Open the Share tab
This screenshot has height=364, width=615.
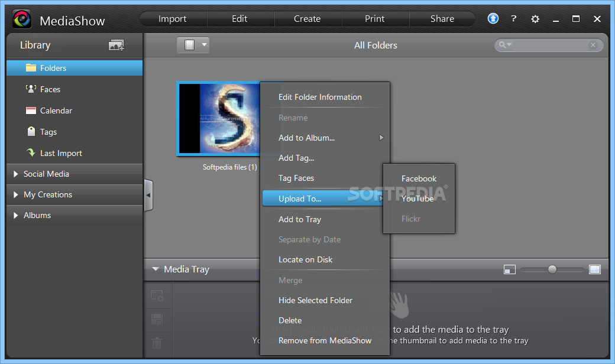(x=442, y=19)
